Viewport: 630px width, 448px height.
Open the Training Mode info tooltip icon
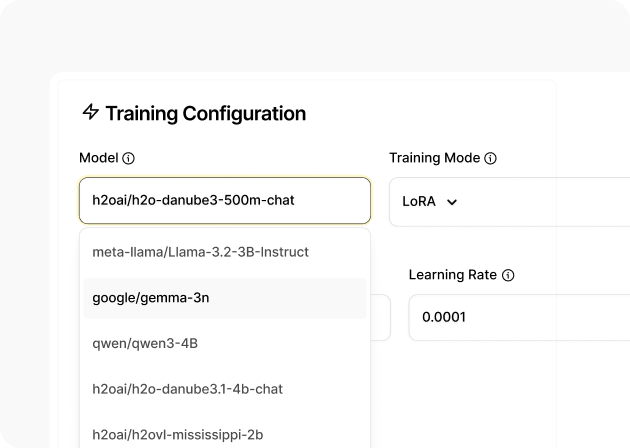pyautogui.click(x=490, y=158)
